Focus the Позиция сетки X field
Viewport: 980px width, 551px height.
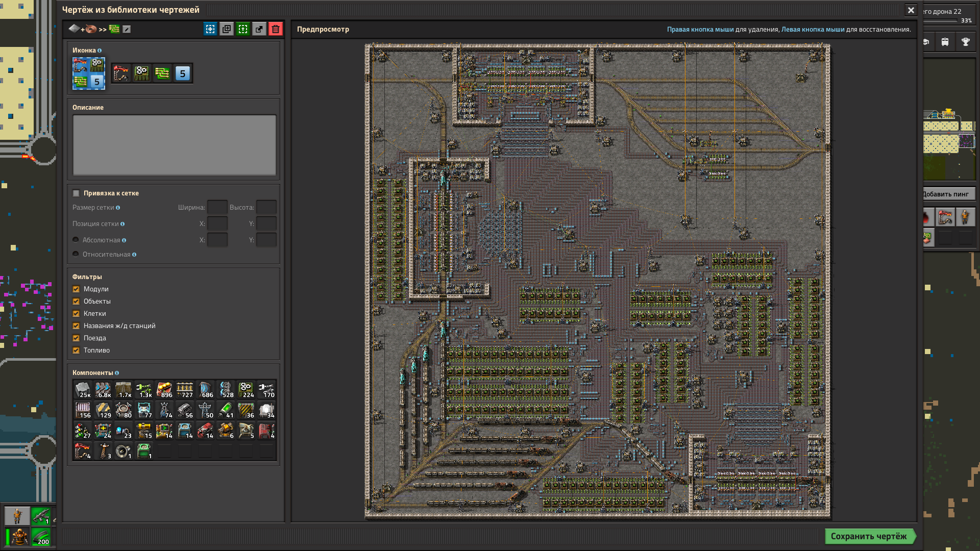(217, 223)
